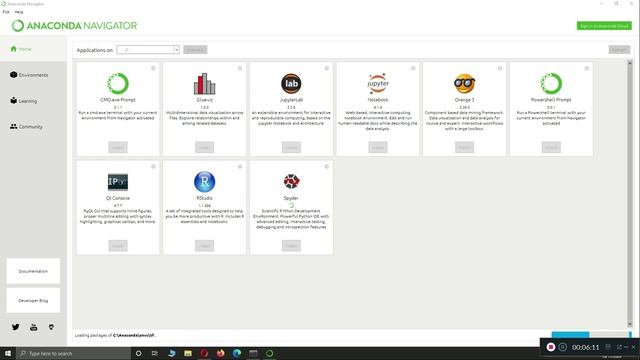Stop the screen recording

(551, 347)
